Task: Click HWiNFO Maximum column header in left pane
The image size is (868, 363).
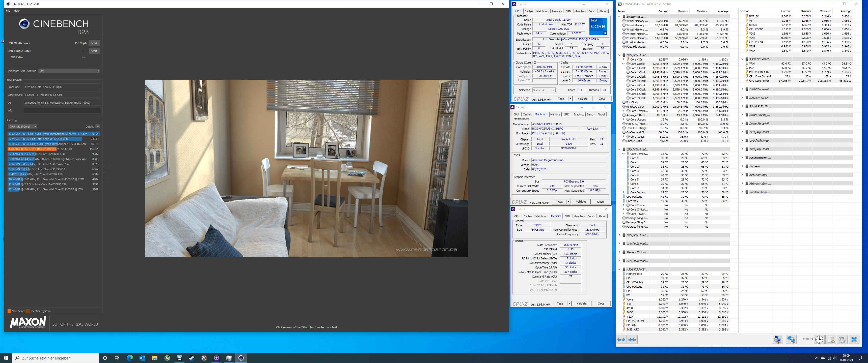Action: point(702,11)
